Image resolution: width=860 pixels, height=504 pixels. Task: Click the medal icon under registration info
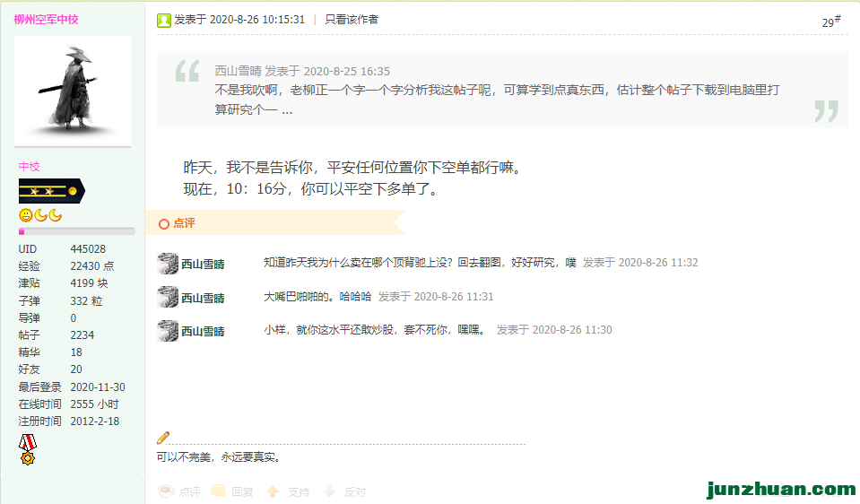pyautogui.click(x=28, y=449)
